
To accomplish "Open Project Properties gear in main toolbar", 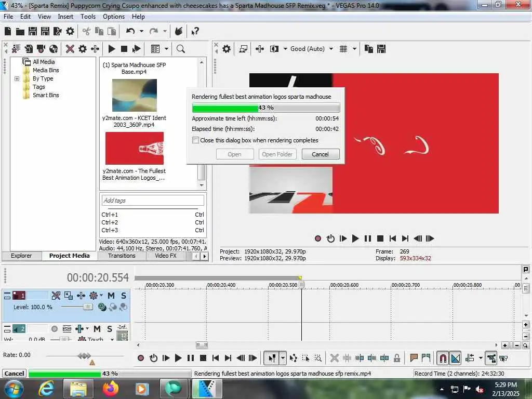I will pyautogui.click(x=70, y=32).
